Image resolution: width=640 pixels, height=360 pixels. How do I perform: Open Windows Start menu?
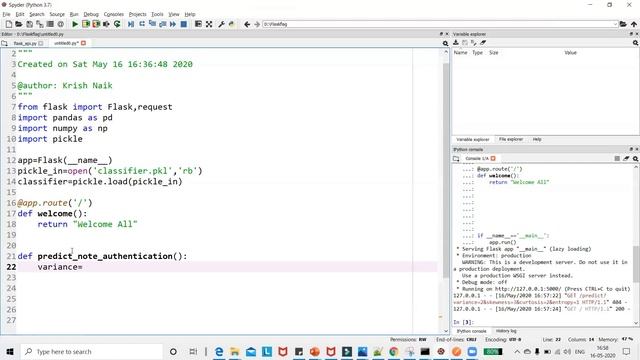[10, 351]
